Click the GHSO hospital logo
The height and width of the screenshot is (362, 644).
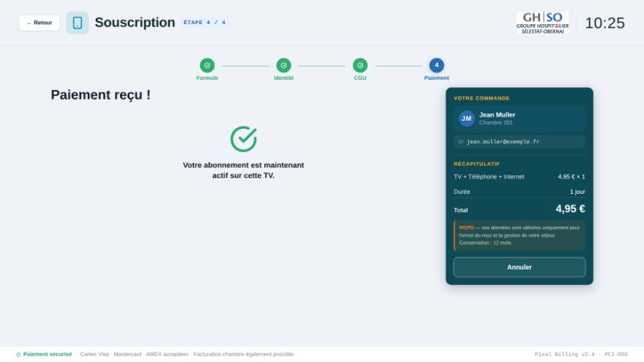tap(542, 23)
